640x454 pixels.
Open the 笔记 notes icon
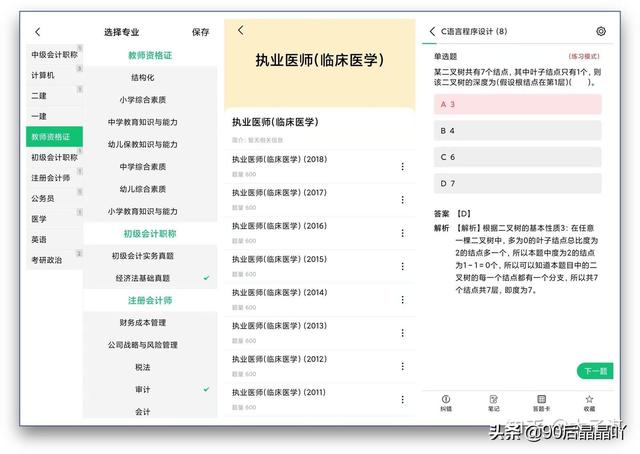pos(493,403)
